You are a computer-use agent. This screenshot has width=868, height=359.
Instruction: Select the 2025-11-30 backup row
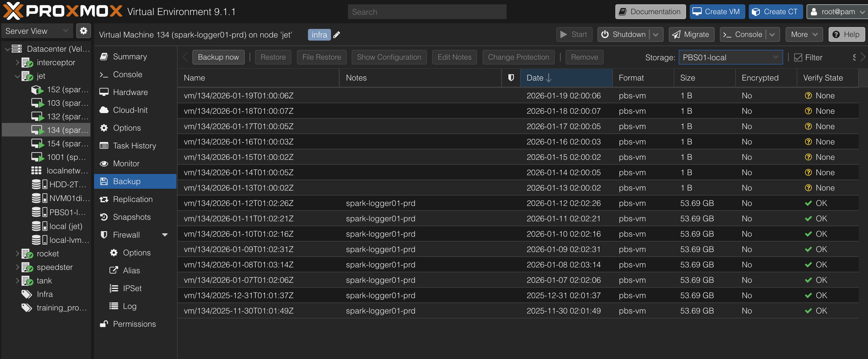[x=518, y=311]
